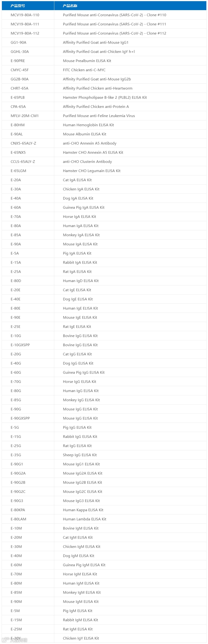Open Purified Mouse anti-Coronavirus Clone #112 entry
This screenshot has height=644, width=208.
(114, 33)
